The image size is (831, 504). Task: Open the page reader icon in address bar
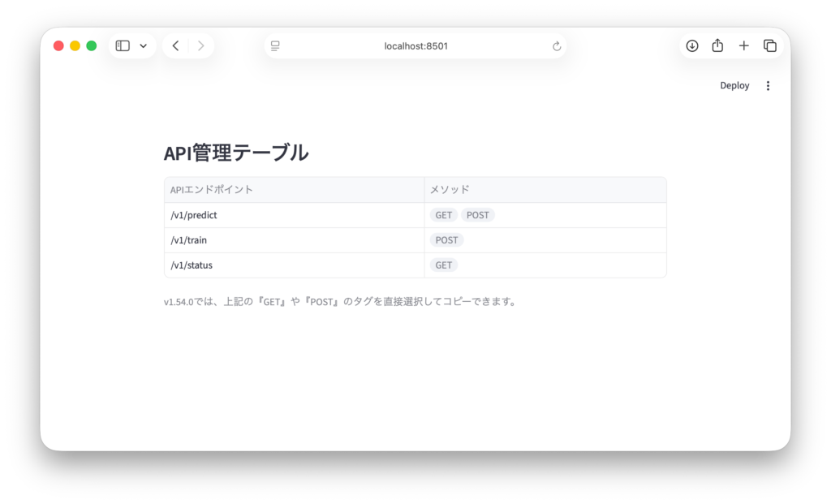click(275, 46)
